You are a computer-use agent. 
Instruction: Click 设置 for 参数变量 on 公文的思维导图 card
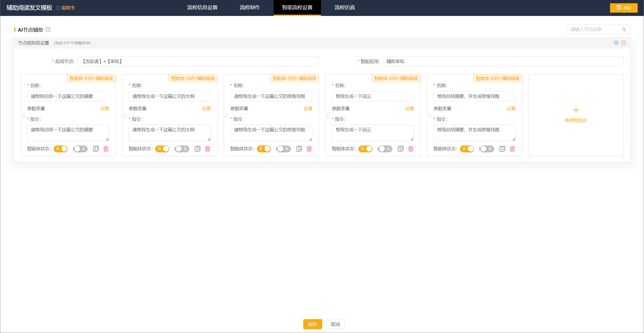[308, 109]
